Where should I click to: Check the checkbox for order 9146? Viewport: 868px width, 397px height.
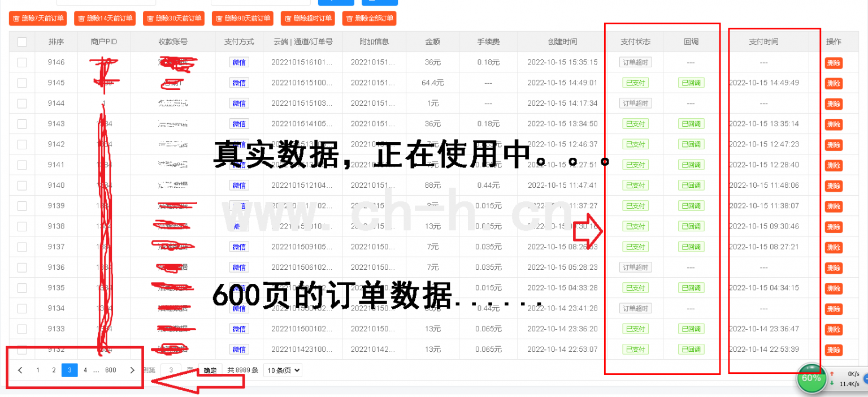click(x=21, y=62)
